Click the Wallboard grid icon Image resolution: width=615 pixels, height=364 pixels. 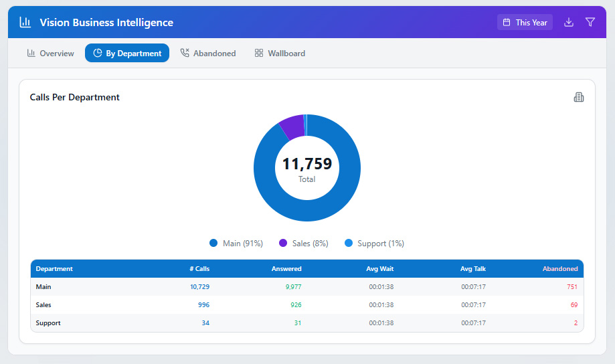tap(259, 53)
